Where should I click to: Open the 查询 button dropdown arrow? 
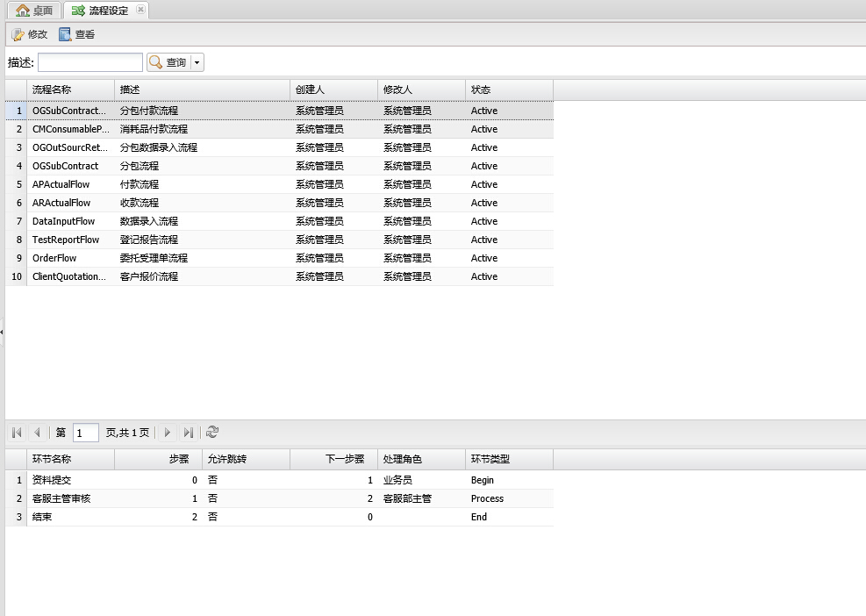coord(197,62)
